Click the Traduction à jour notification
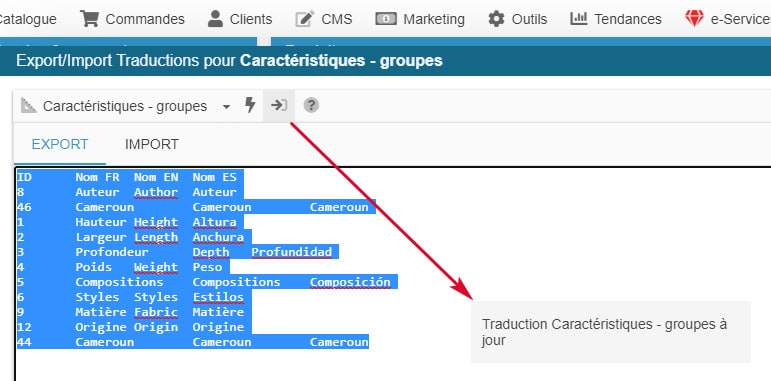 coord(611,332)
